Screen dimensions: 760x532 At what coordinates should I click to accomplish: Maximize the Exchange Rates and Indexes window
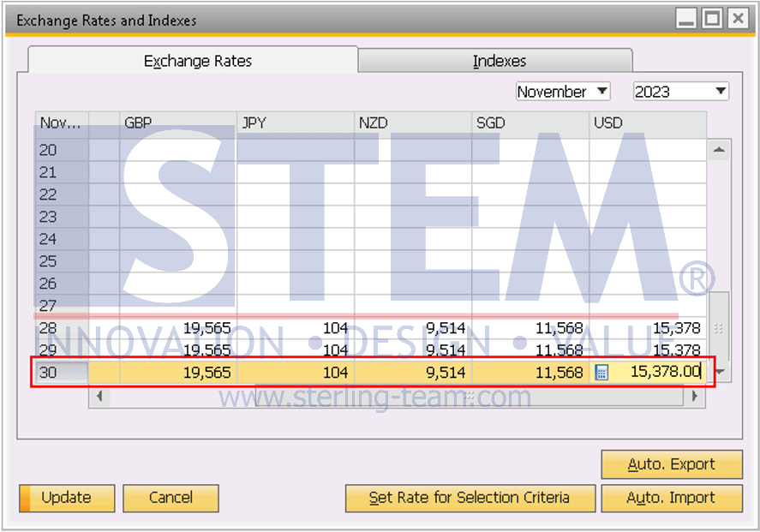point(712,20)
